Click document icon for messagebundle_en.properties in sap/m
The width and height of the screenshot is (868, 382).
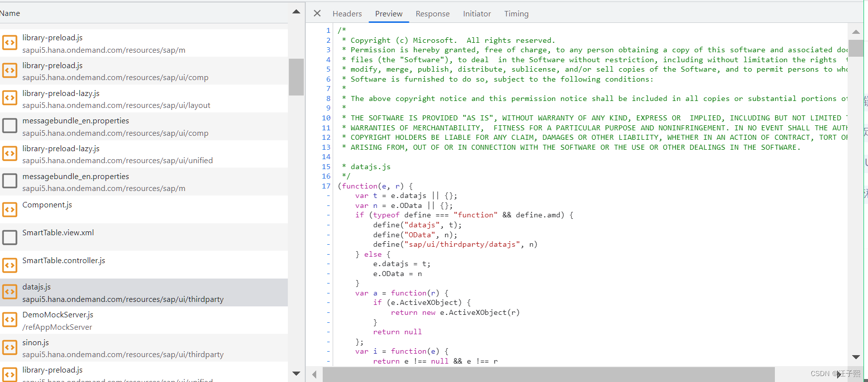pyautogui.click(x=9, y=181)
